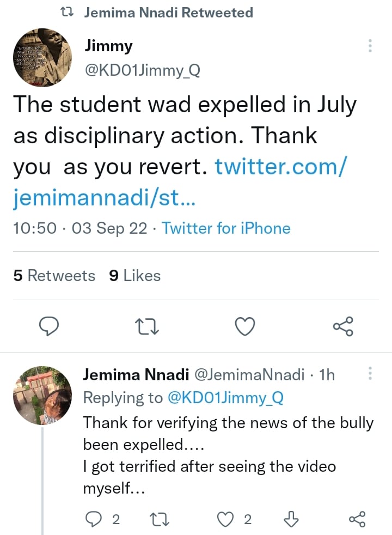
Task: Open @KD01Jimmy_Q mention in reply
Action: click(x=226, y=398)
